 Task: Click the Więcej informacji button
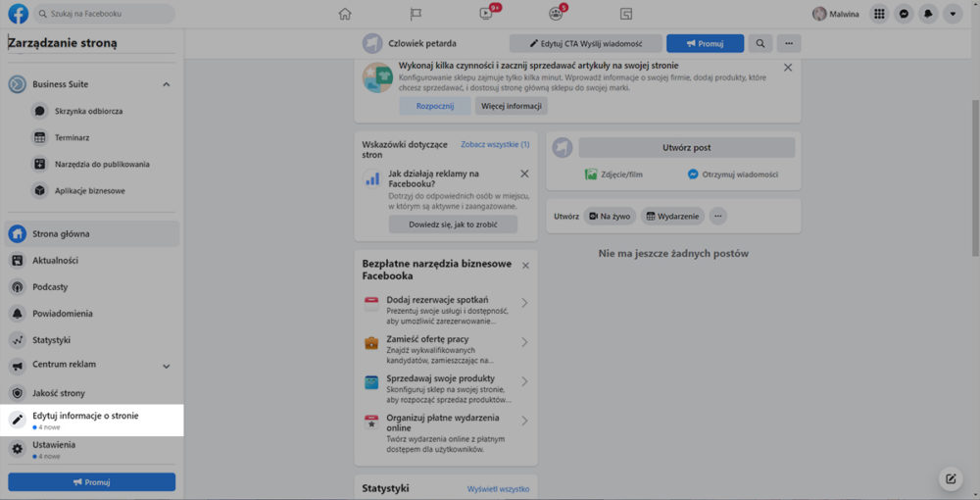tap(512, 106)
